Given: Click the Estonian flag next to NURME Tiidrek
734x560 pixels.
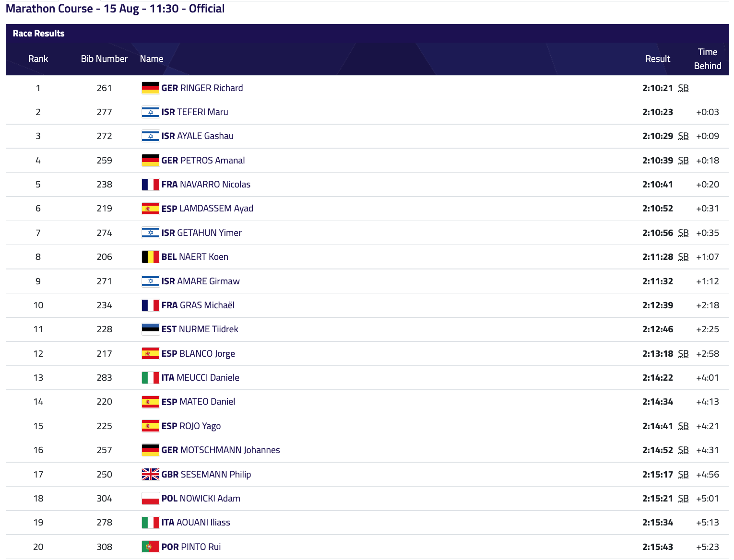Looking at the screenshot, I should pyautogui.click(x=150, y=329).
